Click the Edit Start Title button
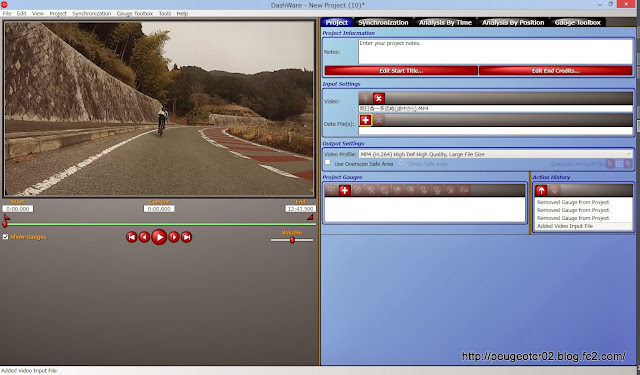This screenshot has width=640, height=375. click(401, 71)
